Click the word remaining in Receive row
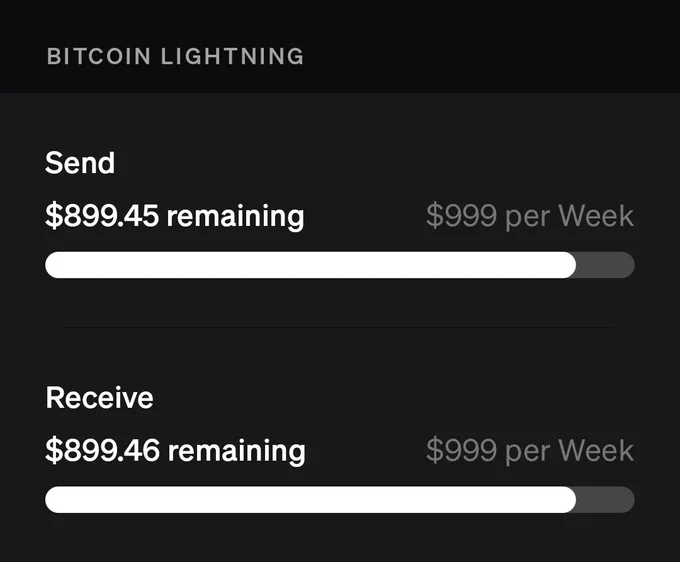Viewport: 680px width, 562px height. click(237, 451)
